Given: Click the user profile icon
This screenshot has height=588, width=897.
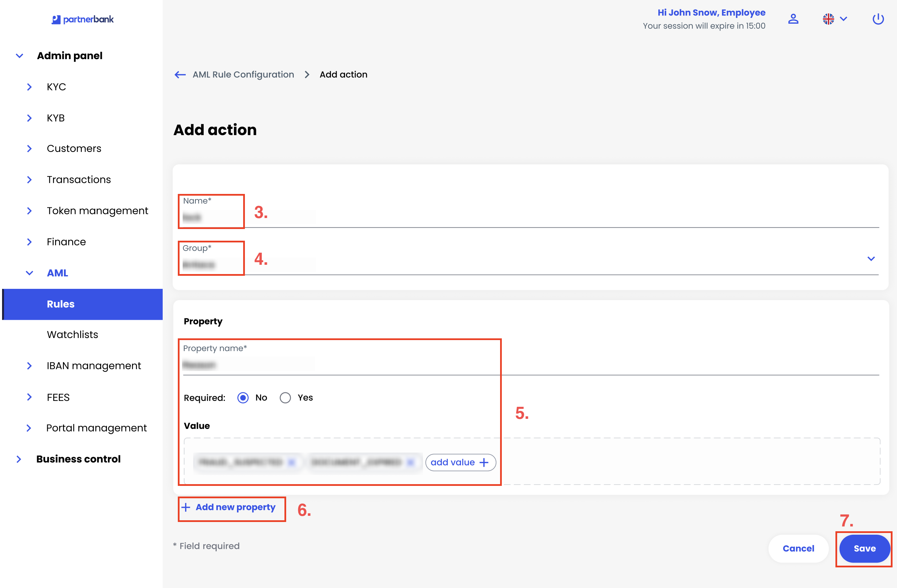Looking at the screenshot, I should tap(793, 19).
